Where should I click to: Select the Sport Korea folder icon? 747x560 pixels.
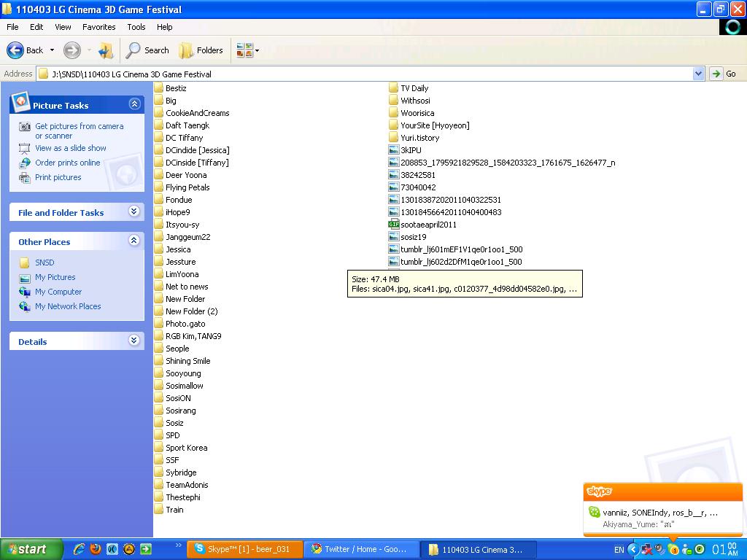coord(158,447)
